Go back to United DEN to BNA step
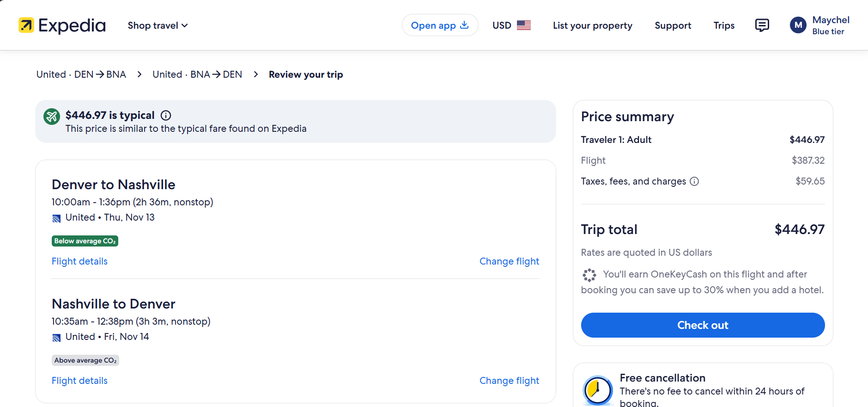The height and width of the screenshot is (407, 868). pos(81,74)
